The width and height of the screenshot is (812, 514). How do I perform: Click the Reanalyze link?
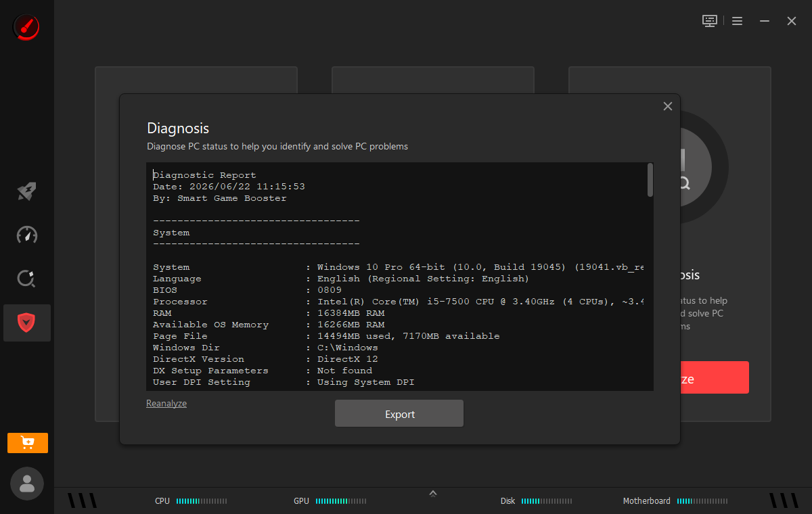166,403
